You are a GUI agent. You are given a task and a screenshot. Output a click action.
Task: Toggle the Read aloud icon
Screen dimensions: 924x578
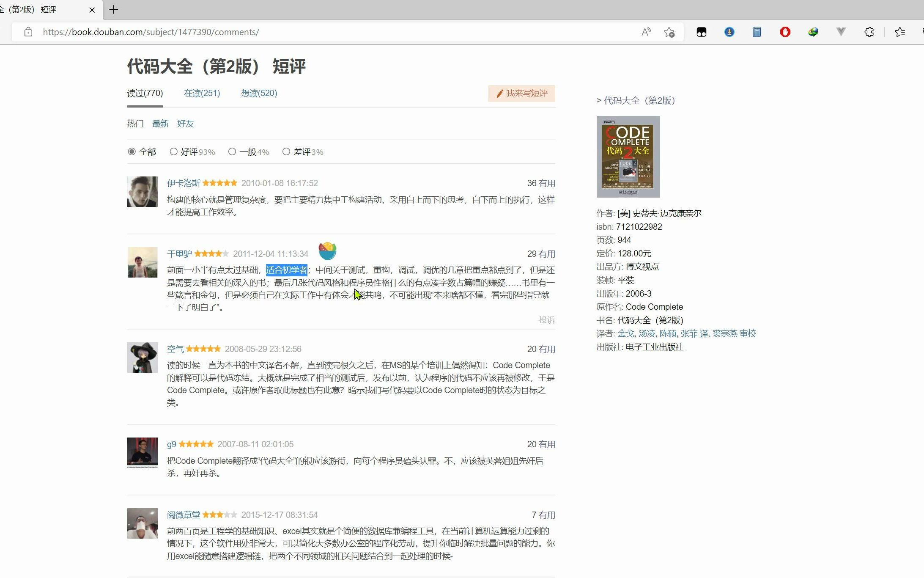coord(646,32)
